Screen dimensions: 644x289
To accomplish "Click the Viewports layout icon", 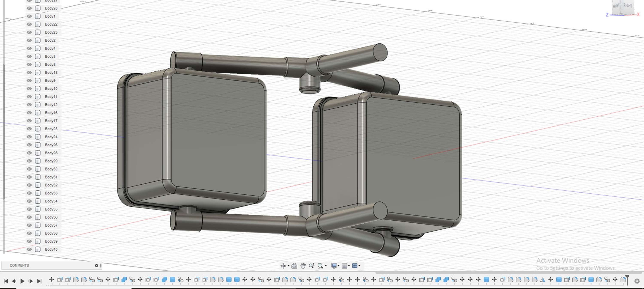I will (x=355, y=265).
